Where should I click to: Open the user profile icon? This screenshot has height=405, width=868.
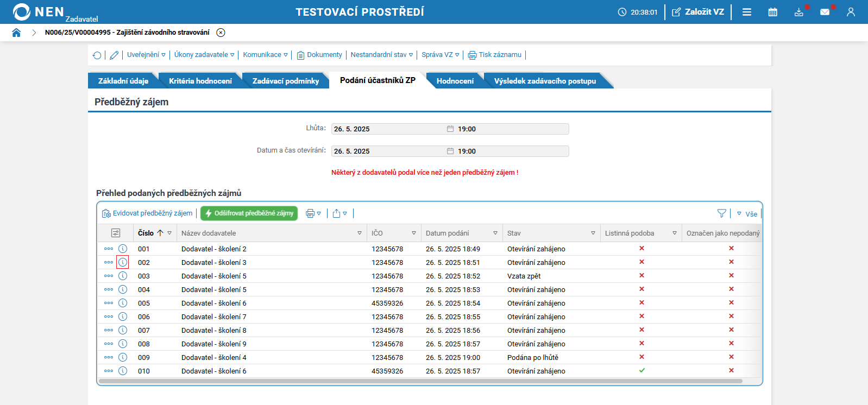[851, 12]
